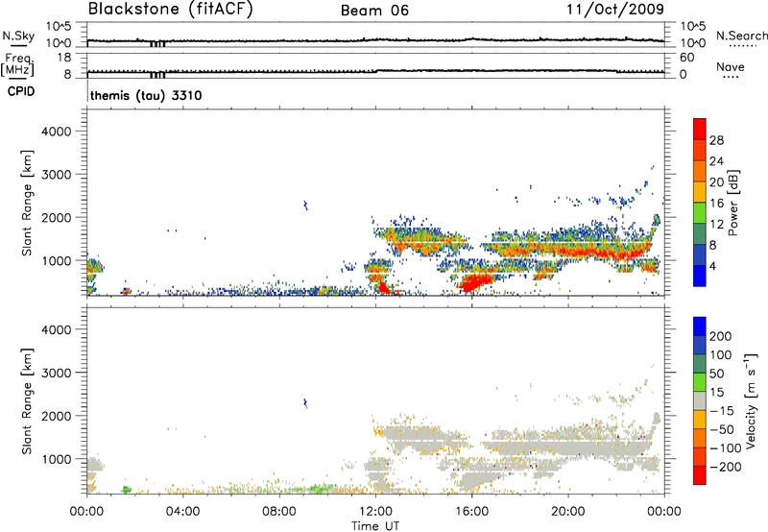Click the "Power [dB]" colorbar title

click(733, 203)
